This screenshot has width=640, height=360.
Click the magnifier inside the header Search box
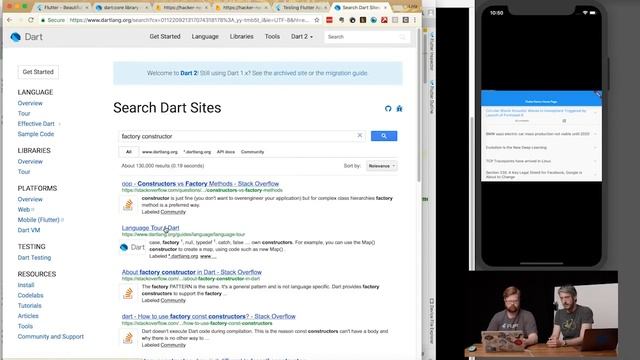(402, 37)
